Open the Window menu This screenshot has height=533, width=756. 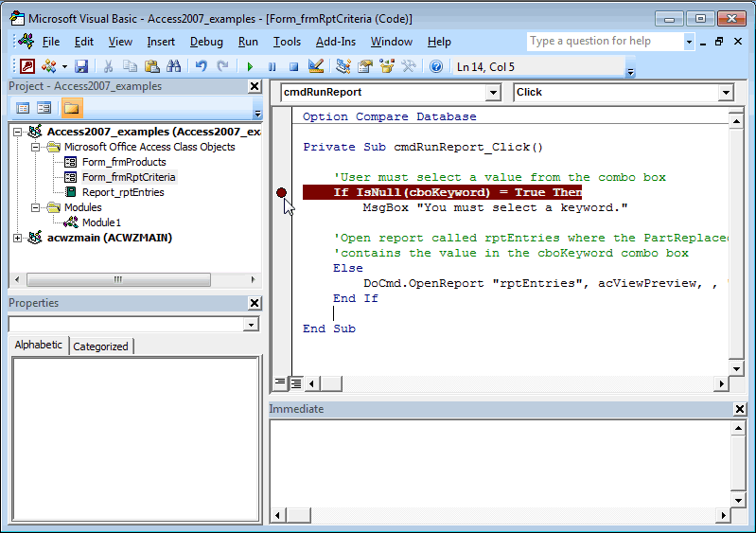(x=392, y=42)
